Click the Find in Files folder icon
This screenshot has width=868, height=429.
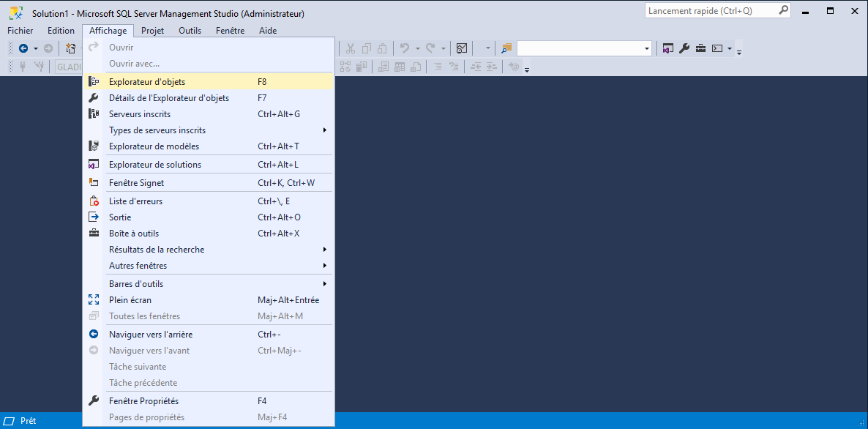(506, 49)
